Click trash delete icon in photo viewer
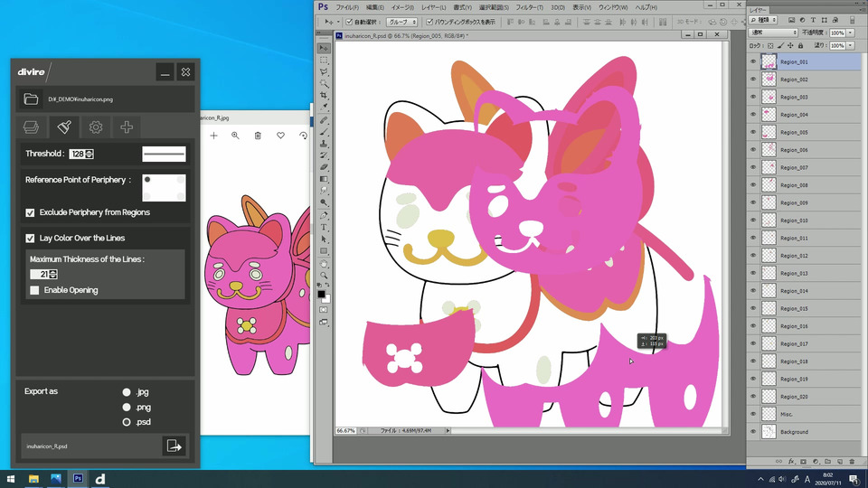Viewport: 868px width, 488px height. pyautogui.click(x=258, y=136)
